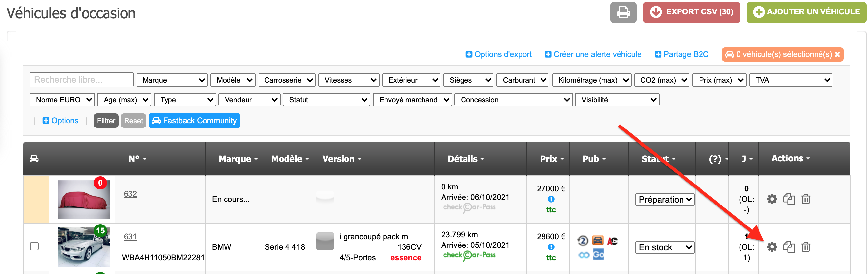Click the blue info icon under 27000 €

(x=551, y=199)
